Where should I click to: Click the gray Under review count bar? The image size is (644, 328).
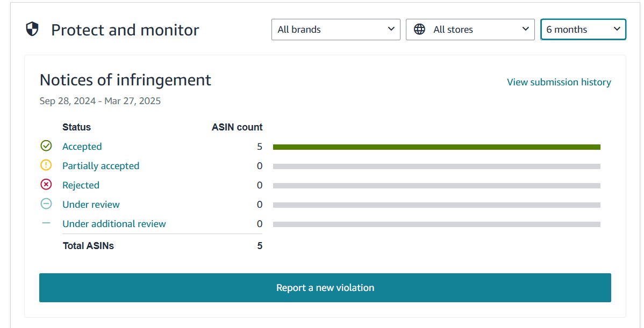pyautogui.click(x=437, y=205)
